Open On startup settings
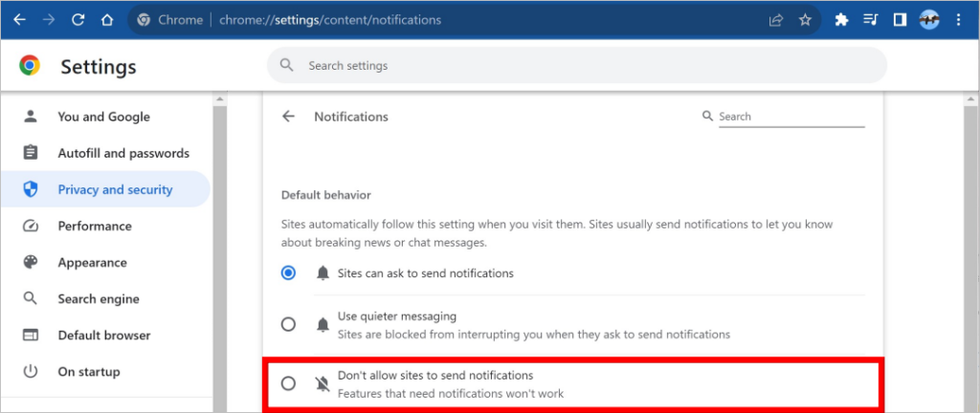Screen dimensions: 980x413 click(x=105, y=372)
